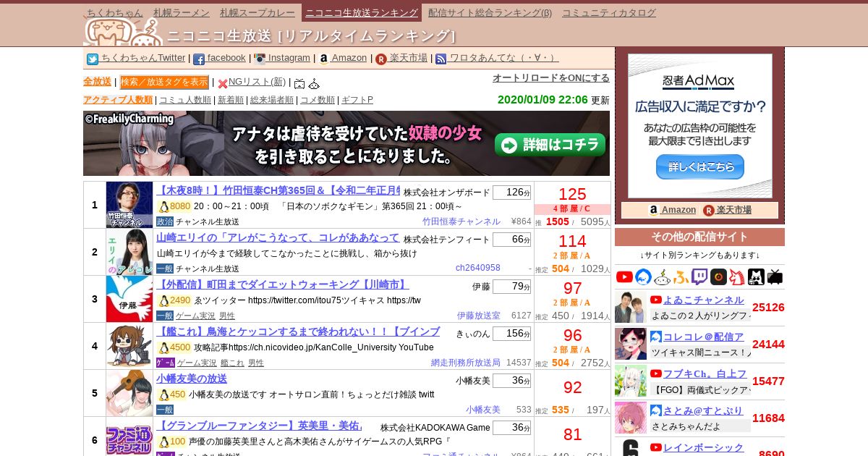
Task: Open the 山崎エリイ thumbnail in rank 2
Action: (x=129, y=252)
